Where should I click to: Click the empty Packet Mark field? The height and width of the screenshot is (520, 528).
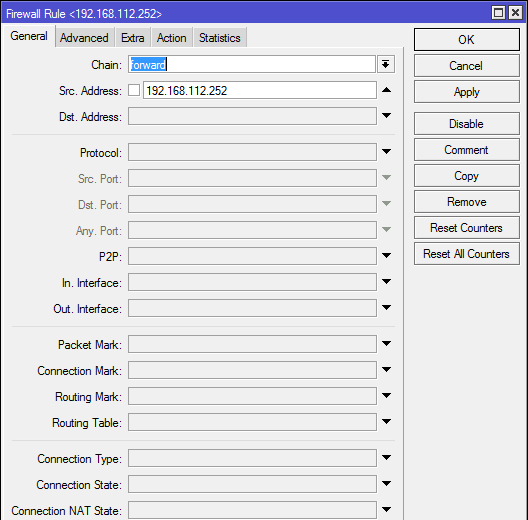252,344
